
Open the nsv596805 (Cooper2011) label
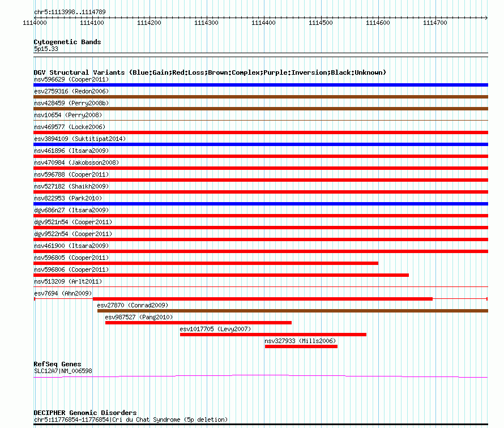[71, 258]
